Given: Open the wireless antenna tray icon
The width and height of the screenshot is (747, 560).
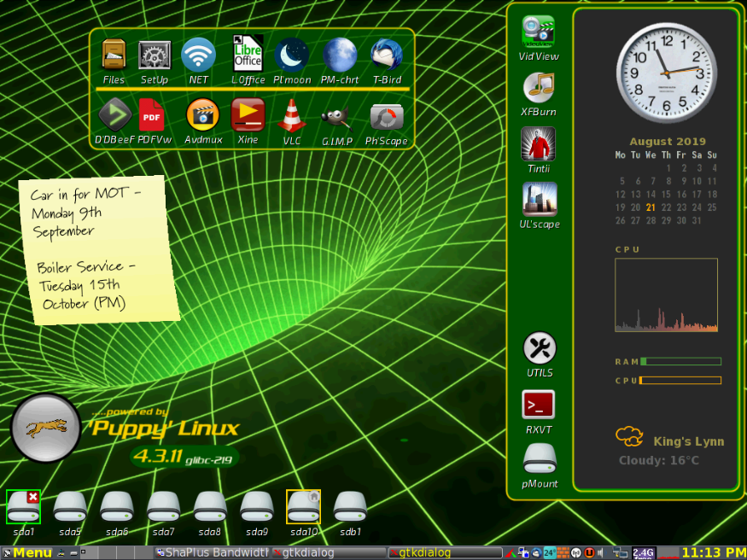Looking at the screenshot, I should [x=576, y=553].
